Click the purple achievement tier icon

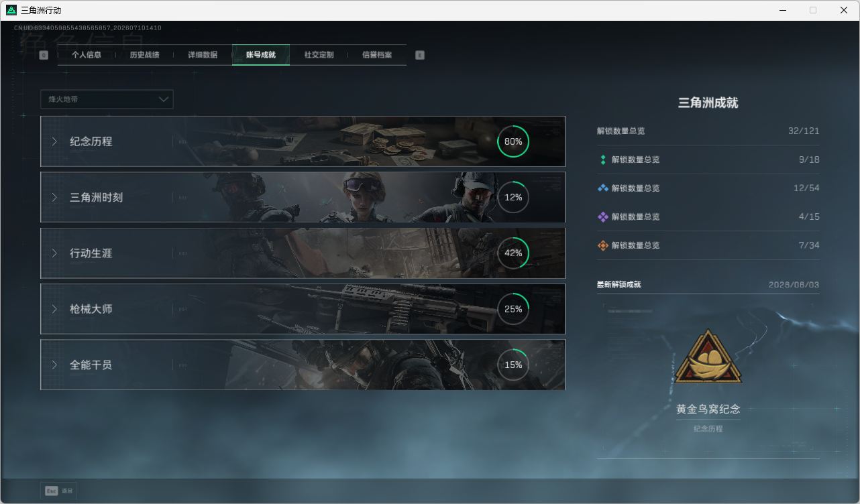point(602,217)
